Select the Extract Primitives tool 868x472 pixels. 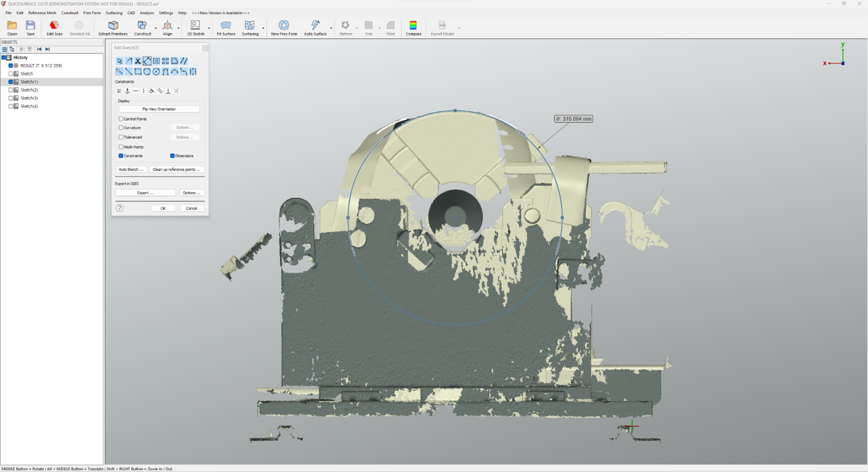[113, 27]
